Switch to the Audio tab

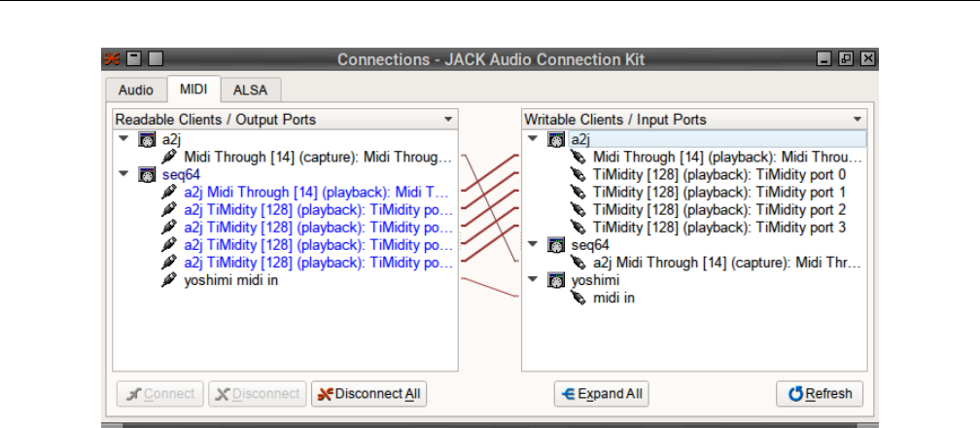[136, 90]
